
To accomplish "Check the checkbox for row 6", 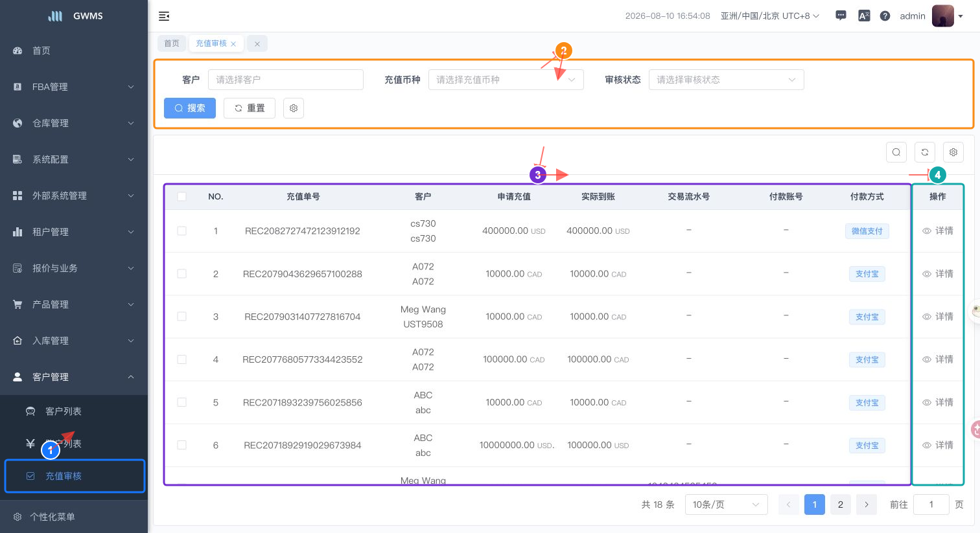I will coord(181,445).
